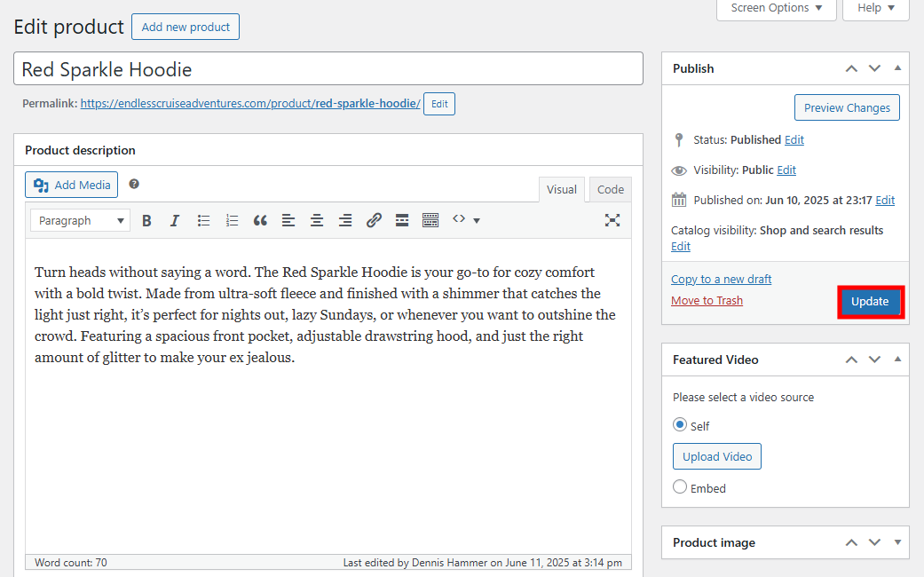Switch to the Code editor tab

[610, 189]
